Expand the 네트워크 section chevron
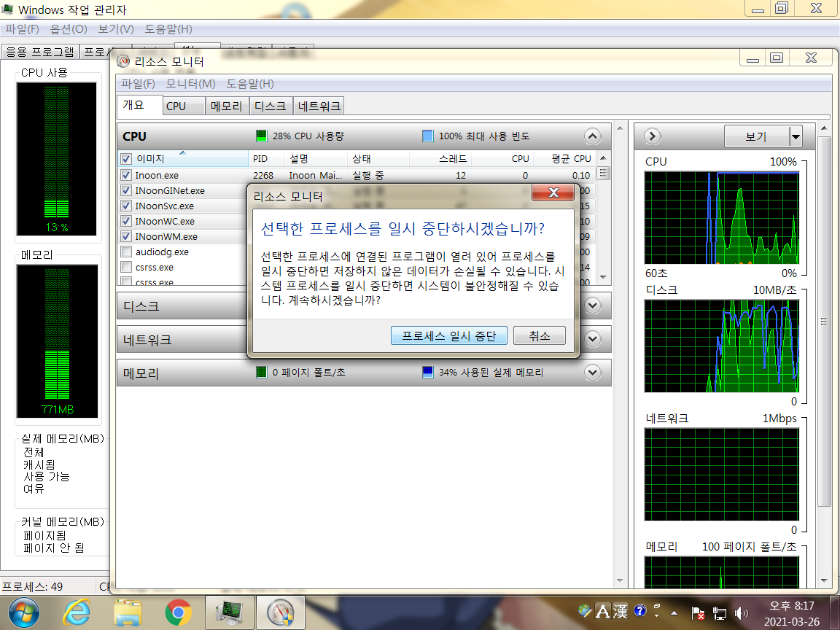Viewport: 840px width, 630px height. pos(592,339)
